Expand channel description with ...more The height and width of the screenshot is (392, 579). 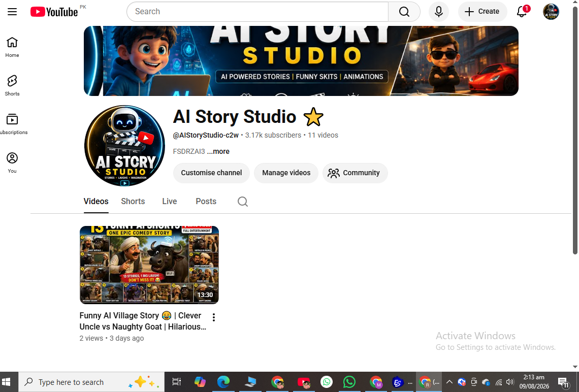pyautogui.click(x=218, y=151)
